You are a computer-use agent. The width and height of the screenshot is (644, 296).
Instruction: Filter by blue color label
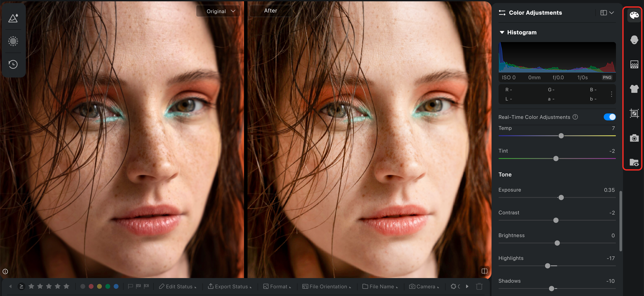pyautogui.click(x=116, y=286)
